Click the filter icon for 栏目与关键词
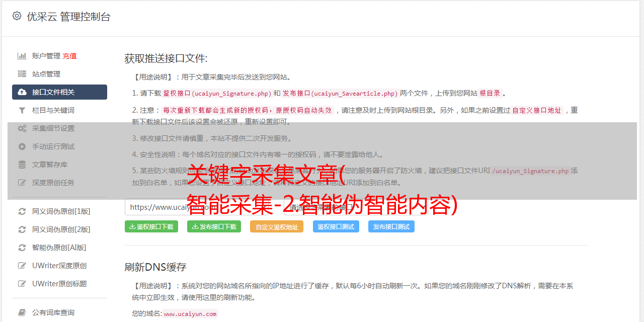The width and height of the screenshot is (644, 322). pyautogui.click(x=22, y=110)
